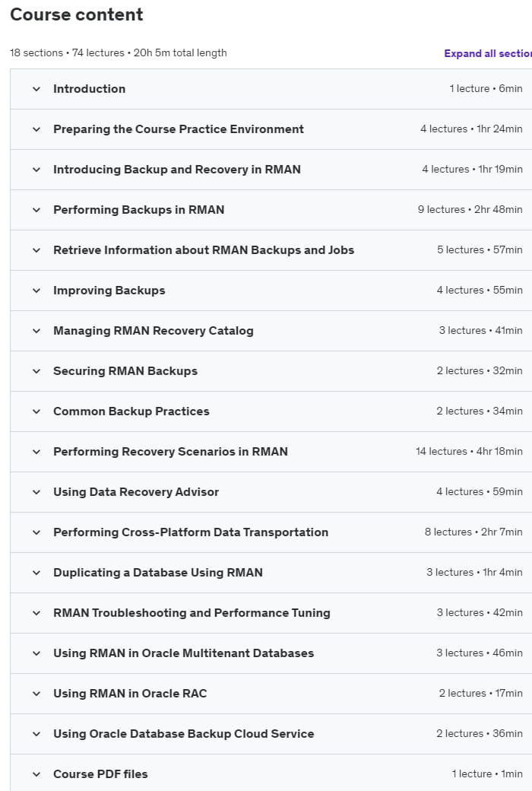The image size is (532, 791).
Task: Toggle chevron for Performing Backups in RMAN
Action: [x=36, y=210]
